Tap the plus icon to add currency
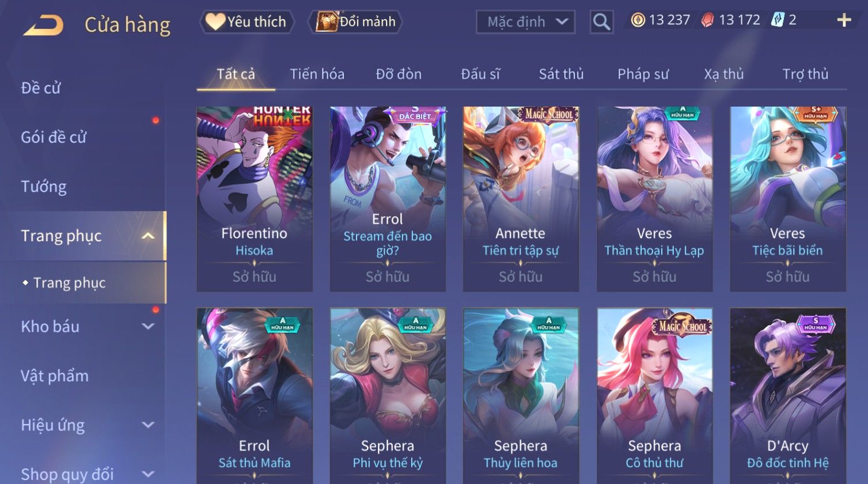Image resolution: width=868 pixels, height=484 pixels. pos(844,21)
